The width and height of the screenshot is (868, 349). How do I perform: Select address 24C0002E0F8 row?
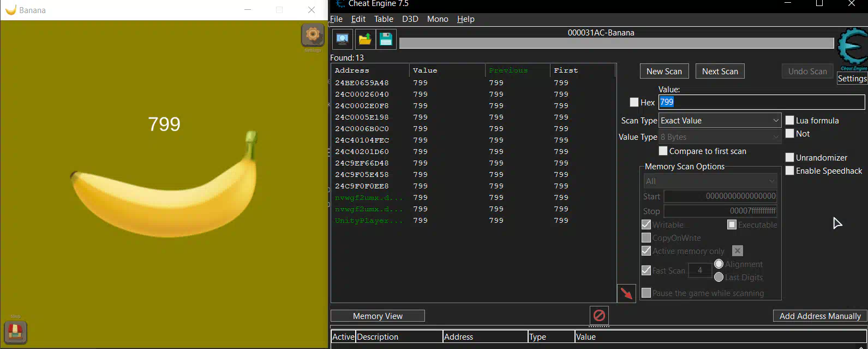[474, 106]
